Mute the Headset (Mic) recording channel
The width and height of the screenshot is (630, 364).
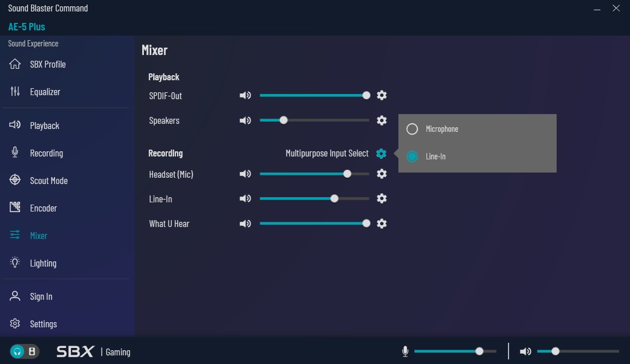245,174
